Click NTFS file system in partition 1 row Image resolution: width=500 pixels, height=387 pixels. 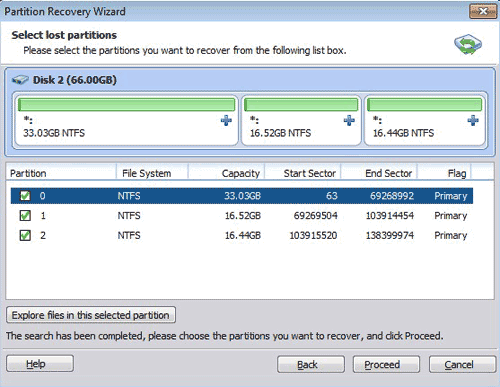[129, 216]
